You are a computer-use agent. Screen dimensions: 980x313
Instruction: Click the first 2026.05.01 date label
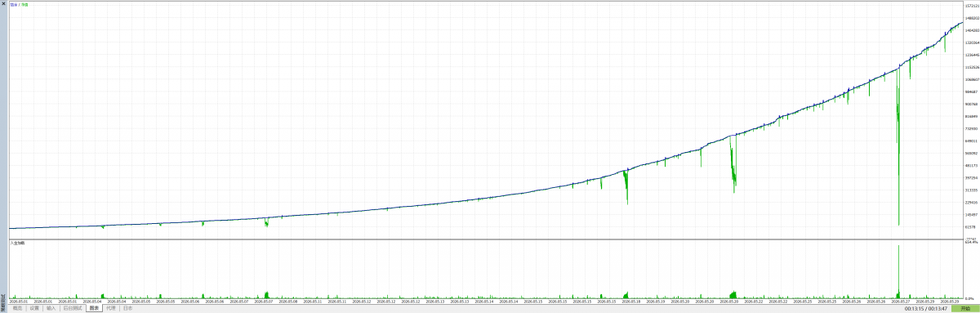(20, 301)
